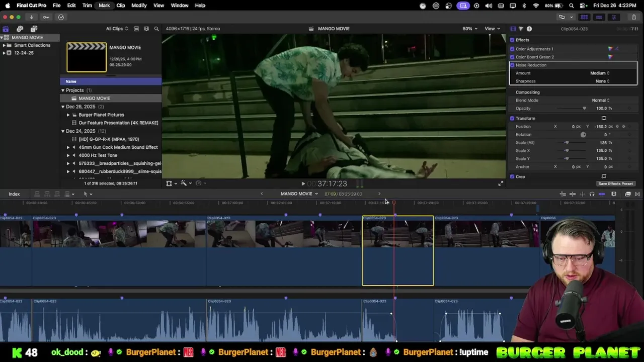Image resolution: width=644 pixels, height=362 pixels.
Task: Open Background Tasks checkmark icon
Action: [61, 17]
